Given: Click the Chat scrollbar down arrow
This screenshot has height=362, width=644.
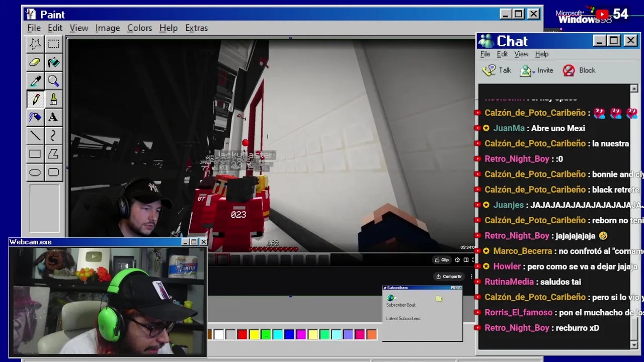Looking at the screenshot, I should [x=634, y=344].
